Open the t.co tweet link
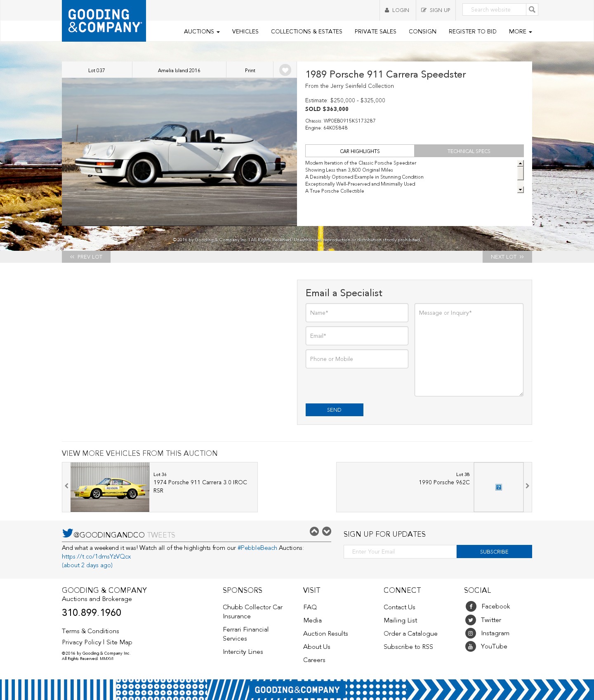 tap(97, 556)
